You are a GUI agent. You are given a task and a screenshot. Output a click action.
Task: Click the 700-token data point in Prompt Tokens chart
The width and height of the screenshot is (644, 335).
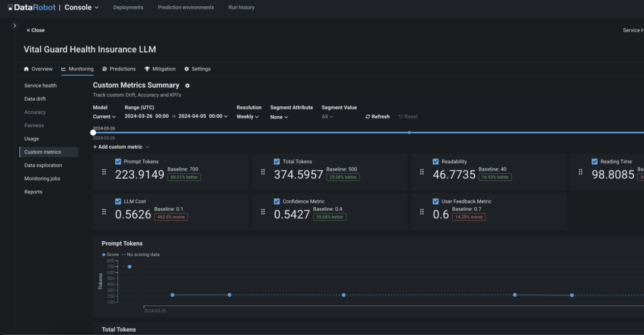(130, 267)
